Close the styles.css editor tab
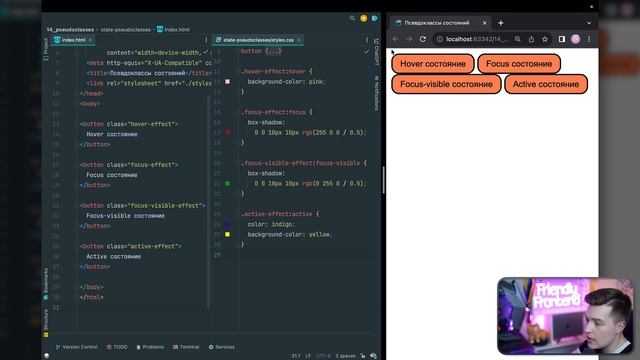 (299, 40)
